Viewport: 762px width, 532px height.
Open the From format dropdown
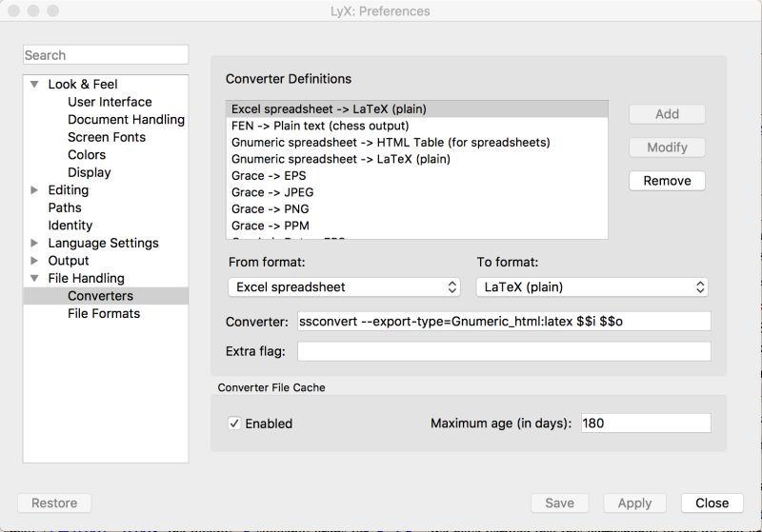[345, 286]
